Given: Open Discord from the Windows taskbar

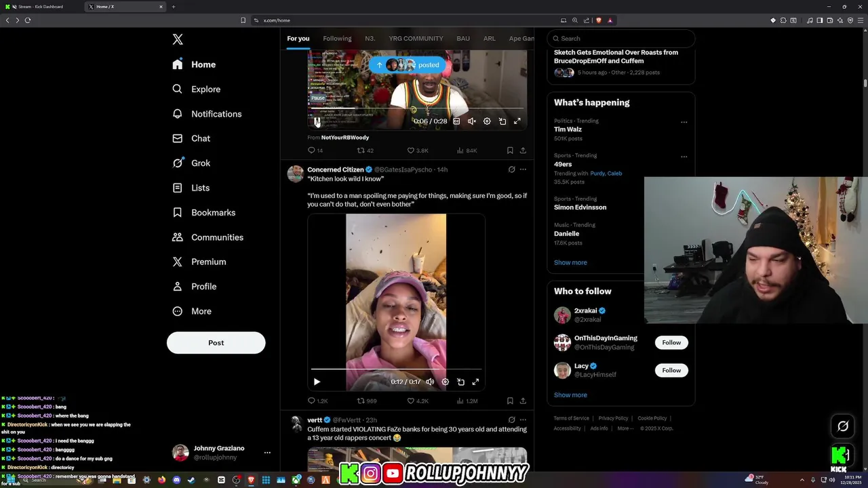Looking at the screenshot, I should (176, 480).
